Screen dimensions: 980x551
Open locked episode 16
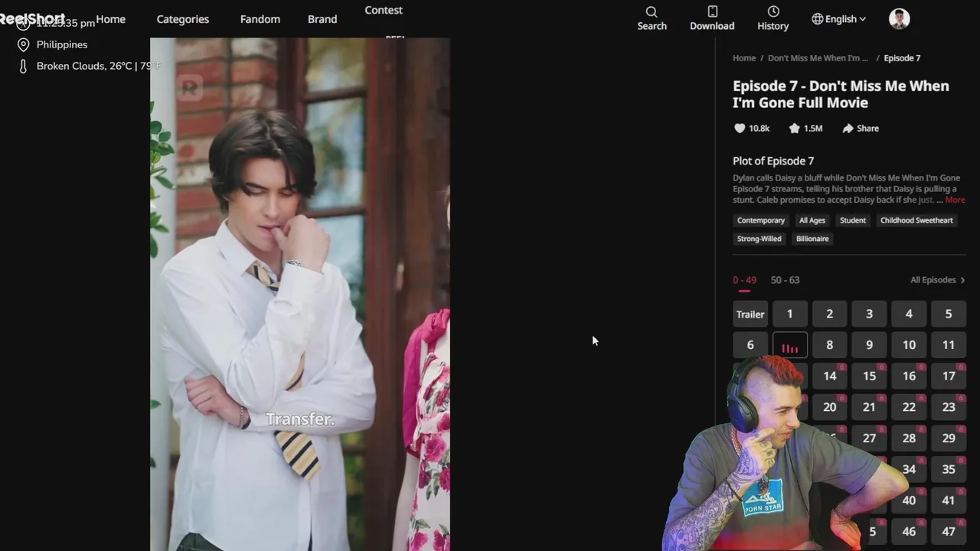(x=909, y=376)
